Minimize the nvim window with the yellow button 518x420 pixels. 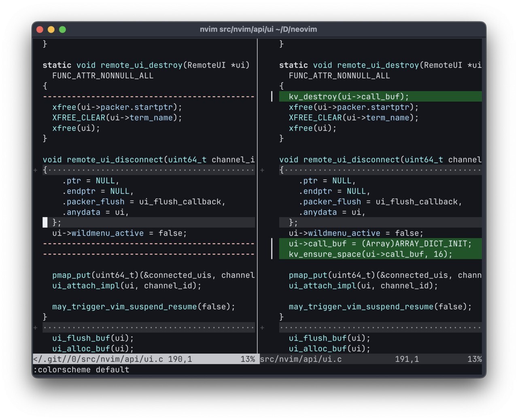51,29
